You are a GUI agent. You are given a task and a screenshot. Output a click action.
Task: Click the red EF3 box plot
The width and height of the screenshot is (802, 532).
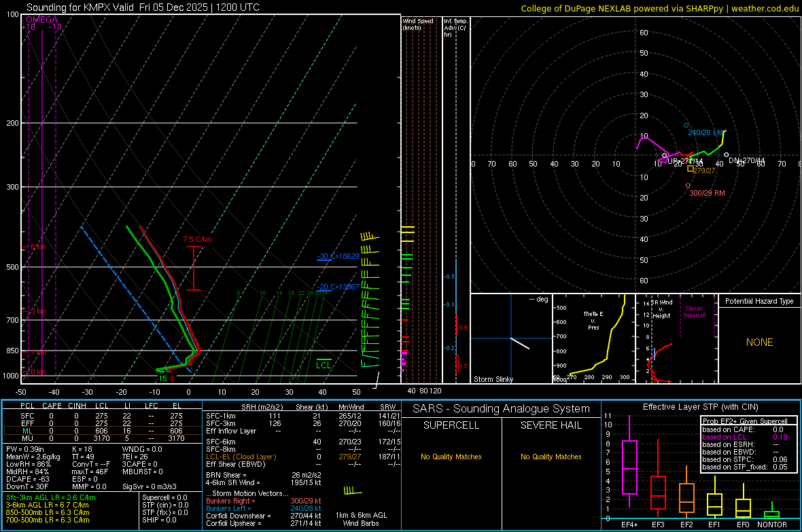coord(658,492)
